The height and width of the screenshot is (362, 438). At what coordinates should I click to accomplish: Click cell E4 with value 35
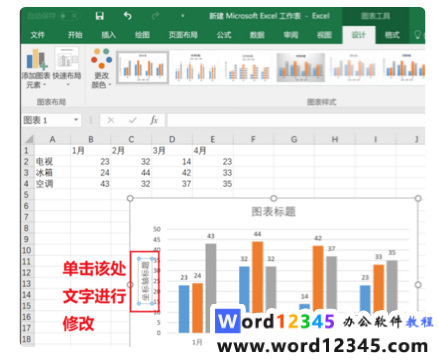click(x=213, y=184)
